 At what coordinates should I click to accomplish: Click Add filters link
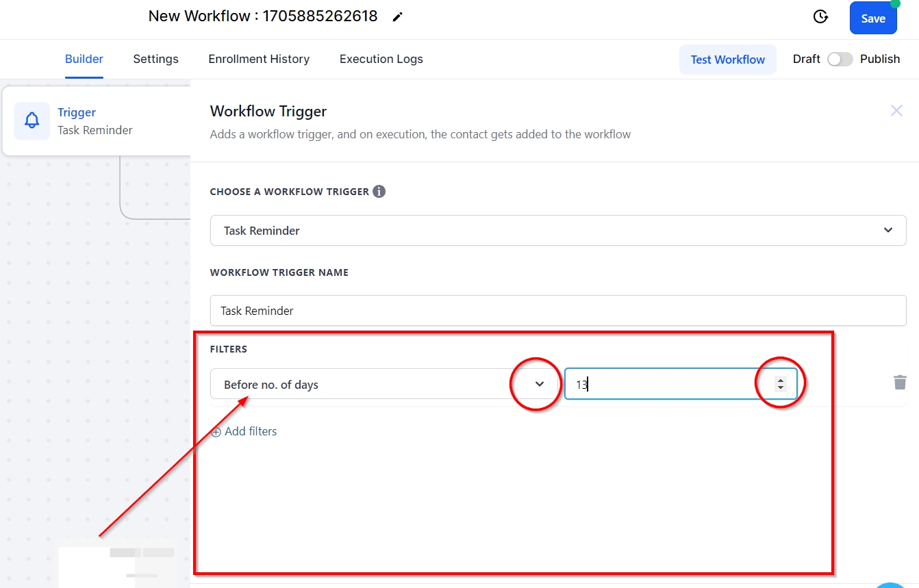(244, 431)
